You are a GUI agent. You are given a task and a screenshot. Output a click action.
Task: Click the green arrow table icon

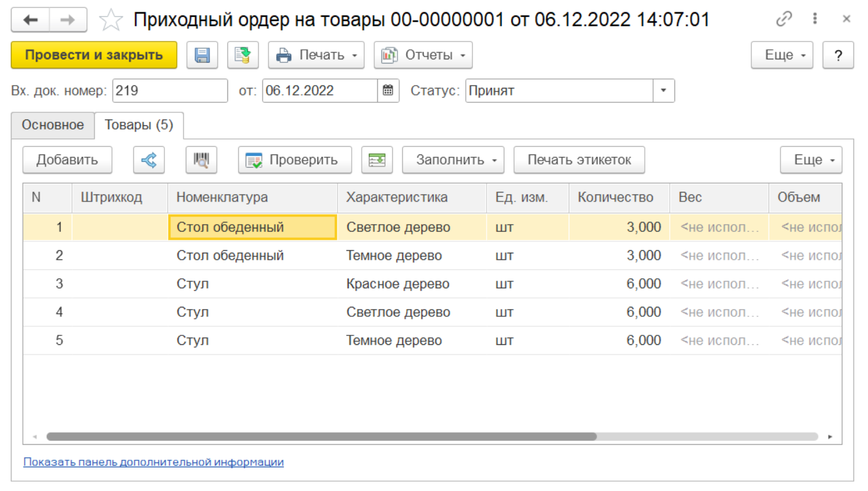pyautogui.click(x=377, y=160)
